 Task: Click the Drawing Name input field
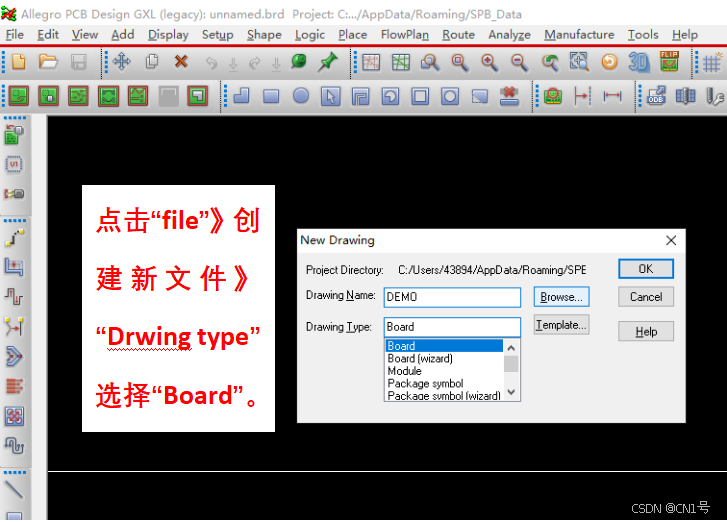(x=452, y=297)
